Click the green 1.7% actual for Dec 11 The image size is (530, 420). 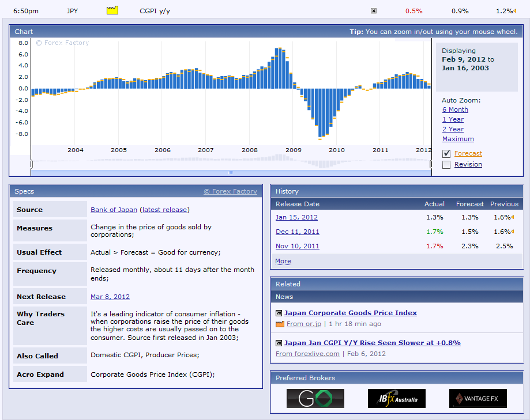coord(435,232)
